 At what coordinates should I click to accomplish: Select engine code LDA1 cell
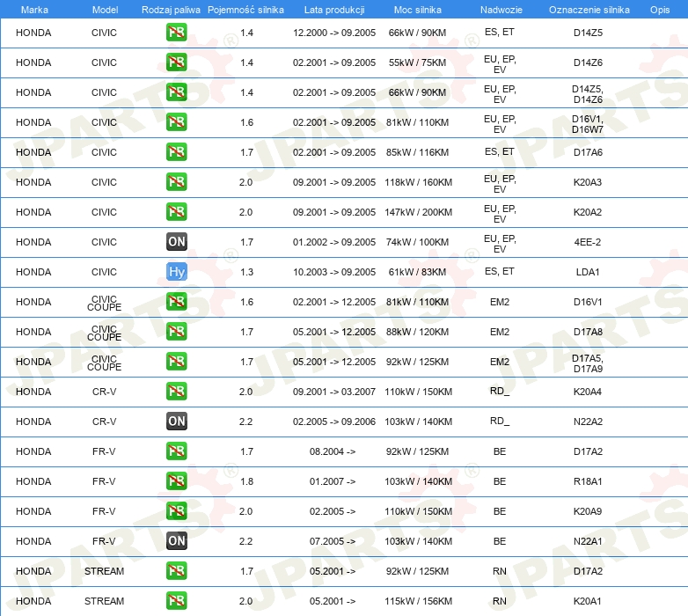pos(588,272)
